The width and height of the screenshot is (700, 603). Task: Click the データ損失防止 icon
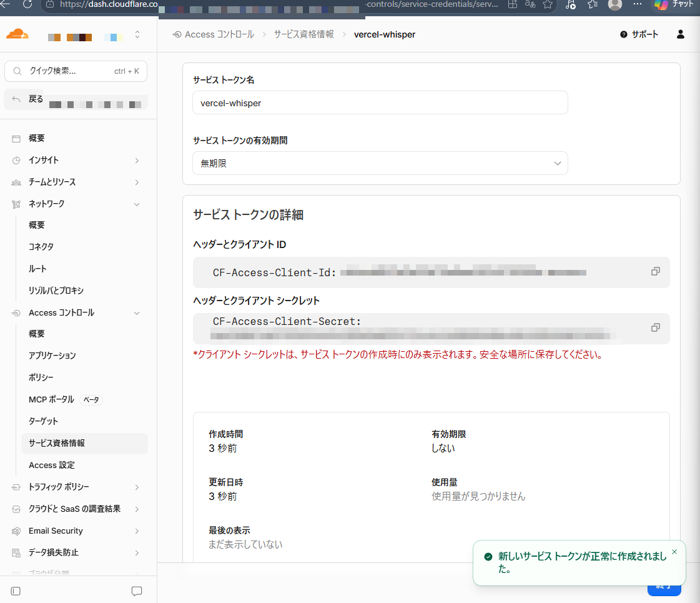16,552
